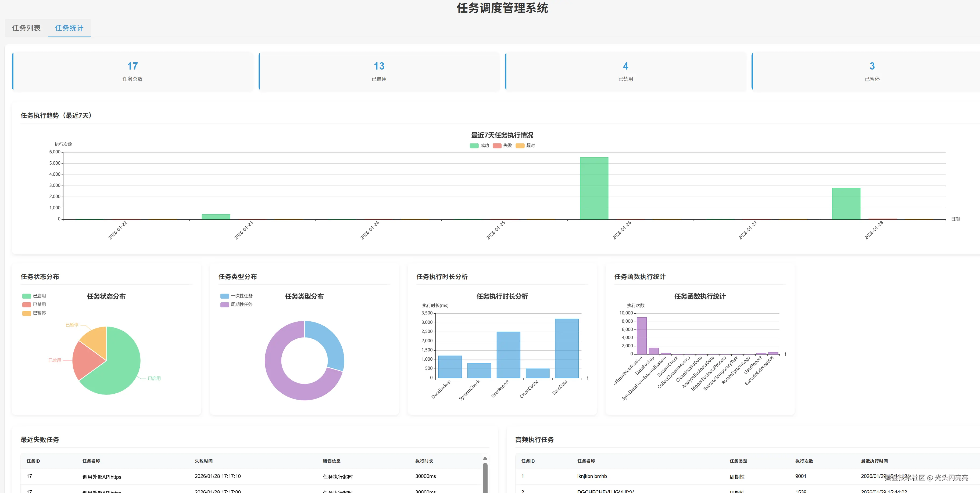Screen dimensions: 980x493
Task: Click the failed tasks table scrollbar thumb
Action: click(x=485, y=477)
